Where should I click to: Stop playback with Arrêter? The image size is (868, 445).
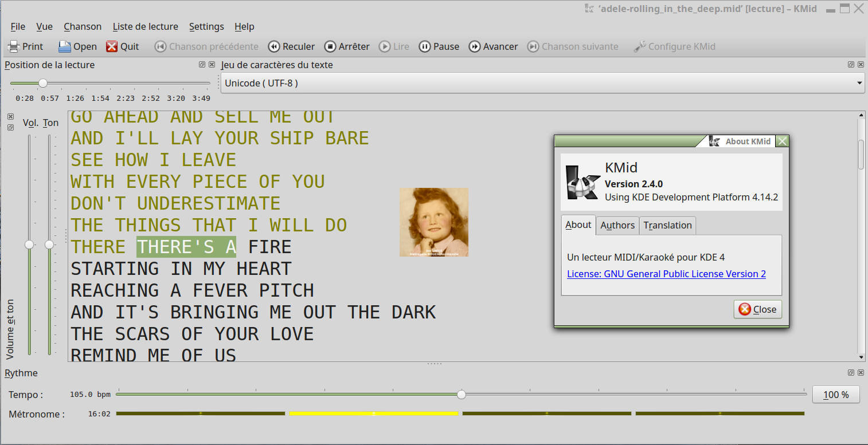click(x=347, y=46)
